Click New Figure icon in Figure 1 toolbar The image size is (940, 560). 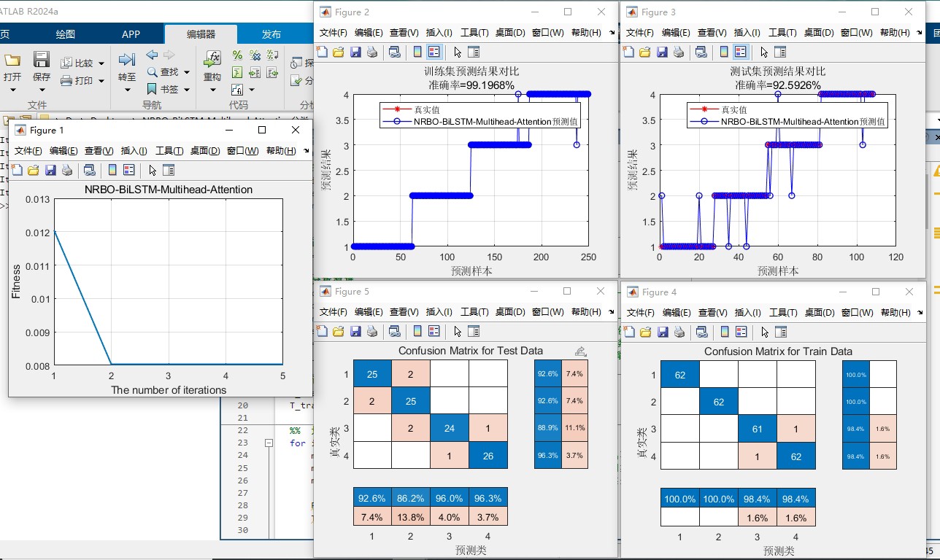[17, 170]
